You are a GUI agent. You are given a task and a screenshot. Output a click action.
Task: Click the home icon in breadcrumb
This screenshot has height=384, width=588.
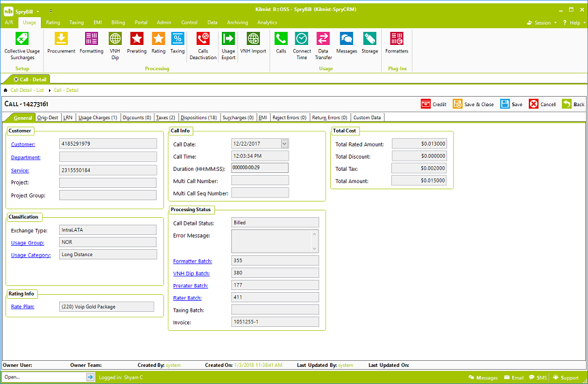[x=5, y=90]
